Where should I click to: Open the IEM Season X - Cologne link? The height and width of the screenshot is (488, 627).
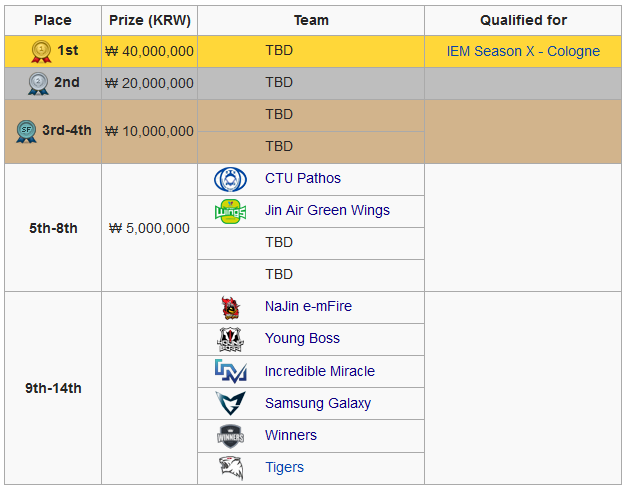(x=523, y=51)
